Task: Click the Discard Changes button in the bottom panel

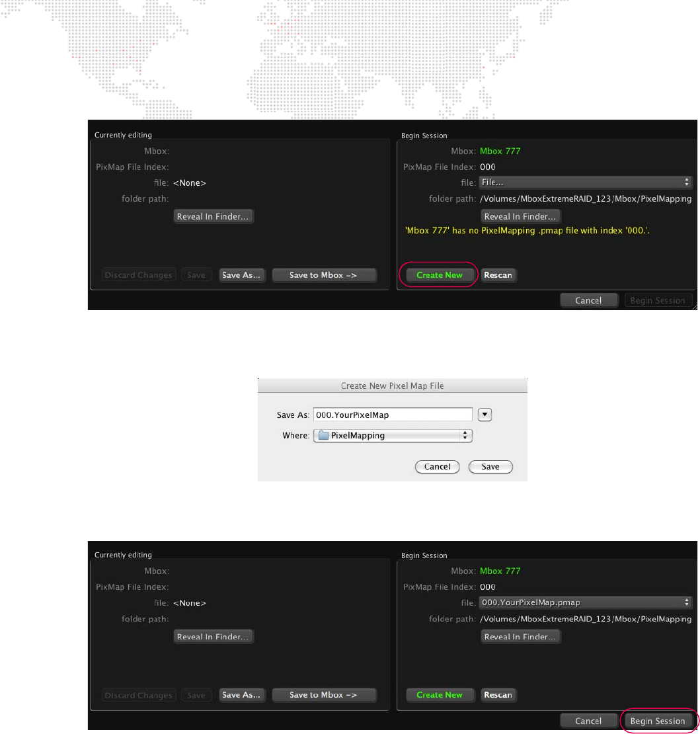Action: 139,695
